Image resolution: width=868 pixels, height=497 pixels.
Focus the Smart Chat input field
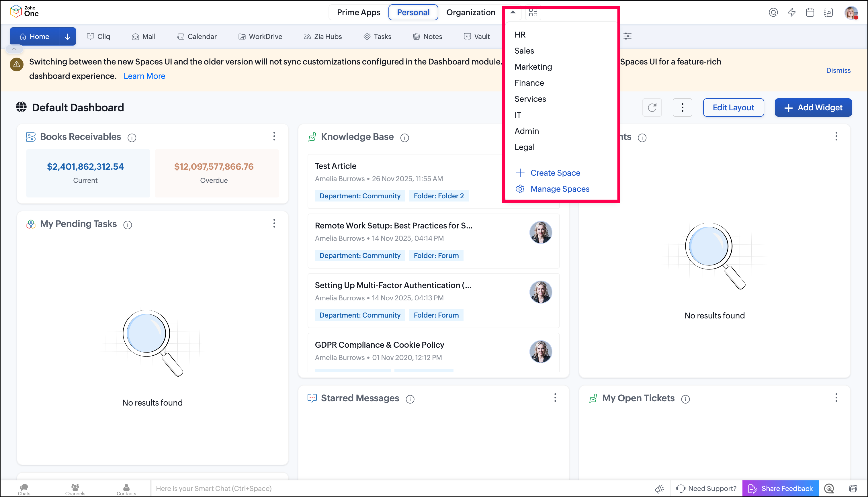tap(399, 489)
